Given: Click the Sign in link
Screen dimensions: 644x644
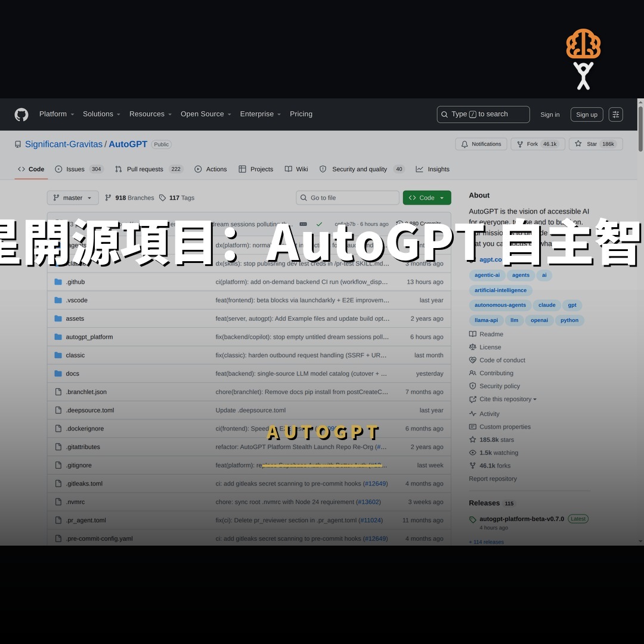Looking at the screenshot, I should 550,114.
